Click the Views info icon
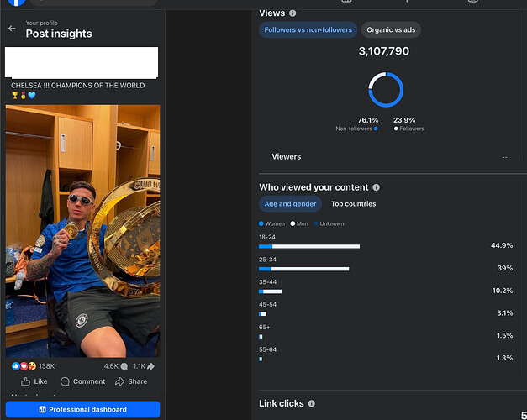The image size is (527, 420). coord(292,13)
